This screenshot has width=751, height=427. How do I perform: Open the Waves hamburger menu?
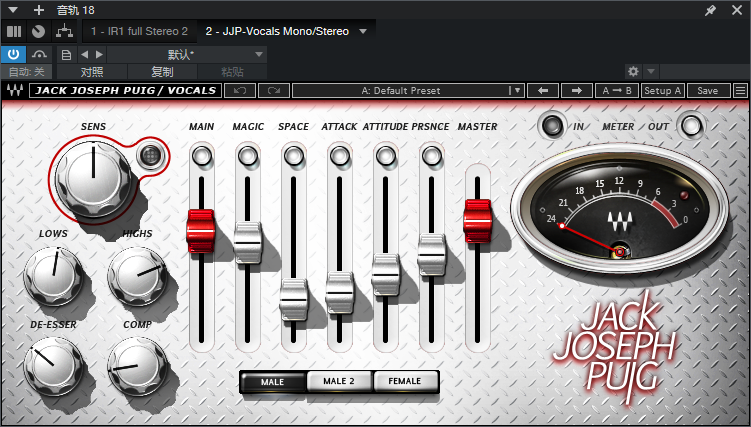click(741, 90)
